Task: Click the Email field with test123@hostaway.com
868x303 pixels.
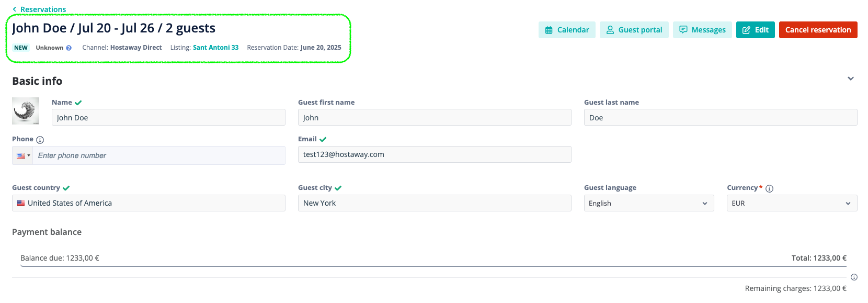Action: point(435,154)
